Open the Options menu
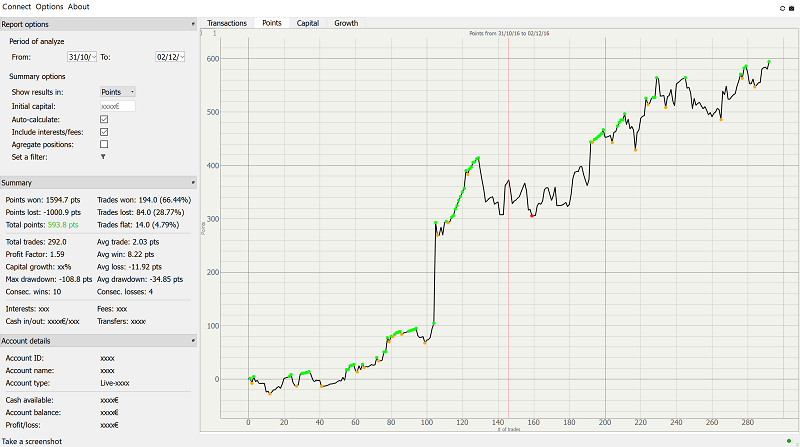 (x=49, y=7)
